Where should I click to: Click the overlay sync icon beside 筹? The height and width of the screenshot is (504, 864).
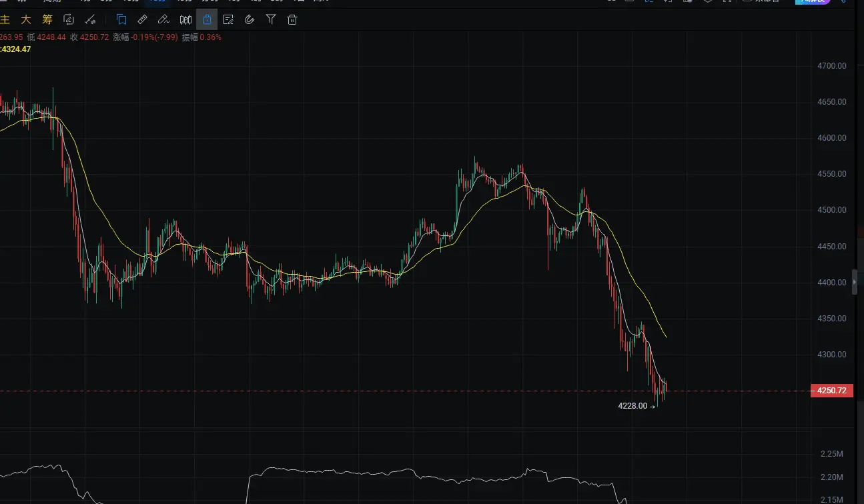[x=68, y=19]
